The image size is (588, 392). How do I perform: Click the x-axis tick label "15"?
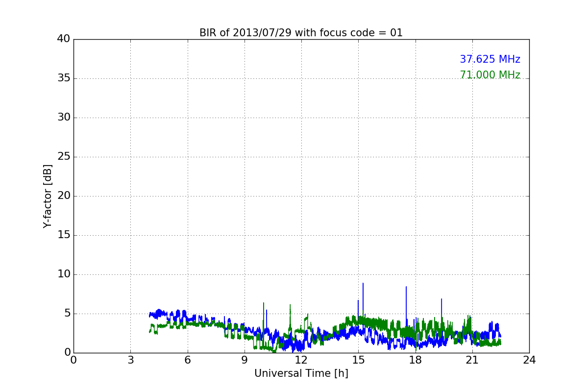click(358, 360)
